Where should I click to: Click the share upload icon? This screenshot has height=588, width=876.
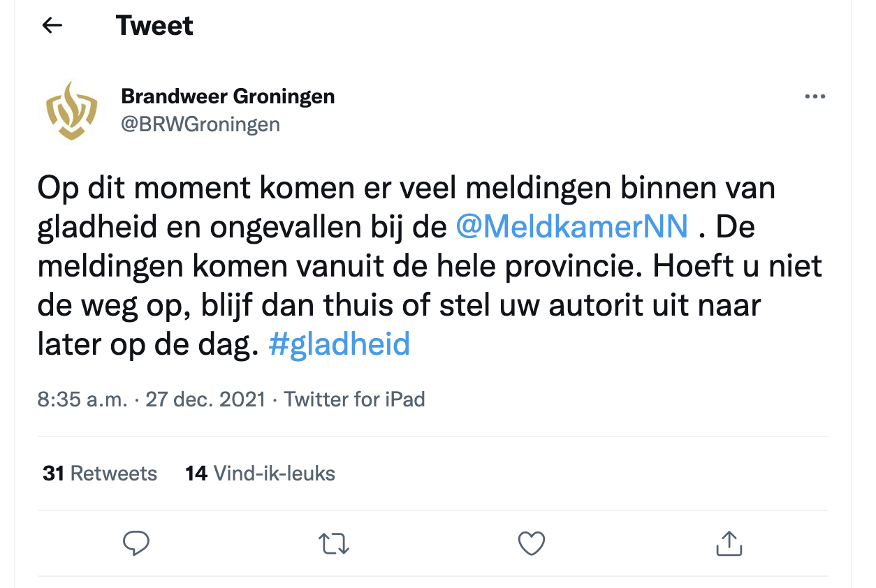729,543
